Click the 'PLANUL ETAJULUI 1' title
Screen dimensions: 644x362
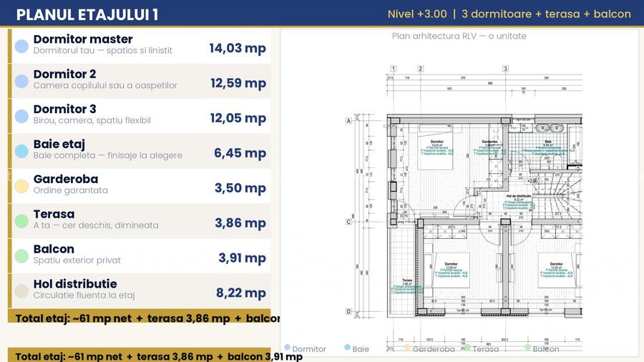point(87,14)
